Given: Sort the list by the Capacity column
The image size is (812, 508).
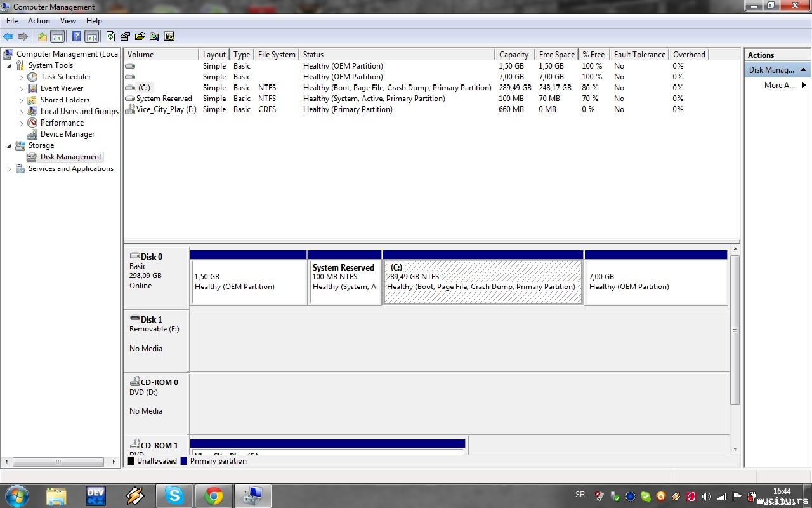Looking at the screenshot, I should (514, 55).
